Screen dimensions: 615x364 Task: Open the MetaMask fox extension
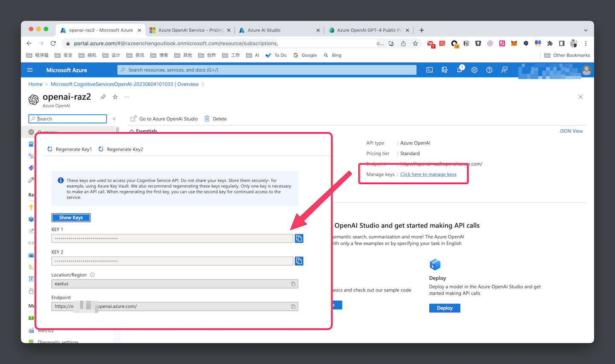coord(514,43)
